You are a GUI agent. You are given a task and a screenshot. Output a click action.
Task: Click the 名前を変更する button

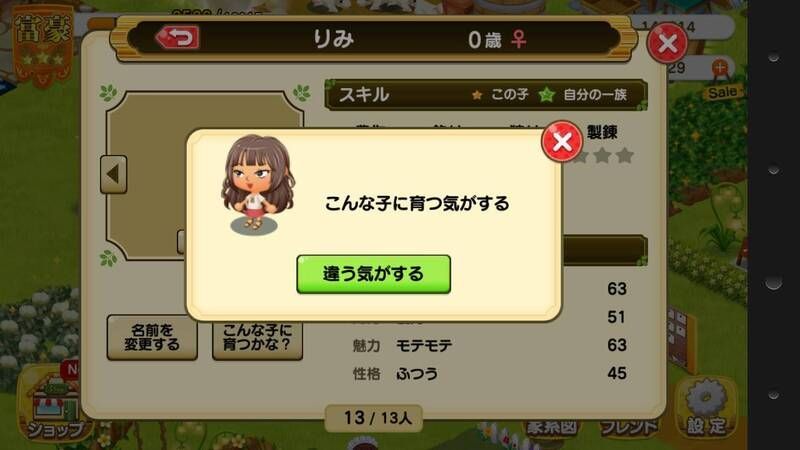(x=152, y=337)
